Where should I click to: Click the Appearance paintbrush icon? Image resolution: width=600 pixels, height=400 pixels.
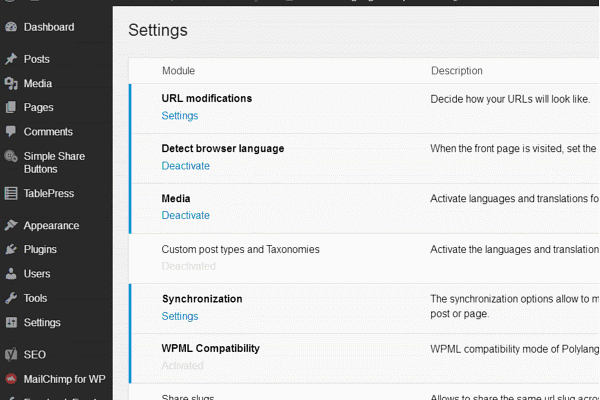pos(11,226)
